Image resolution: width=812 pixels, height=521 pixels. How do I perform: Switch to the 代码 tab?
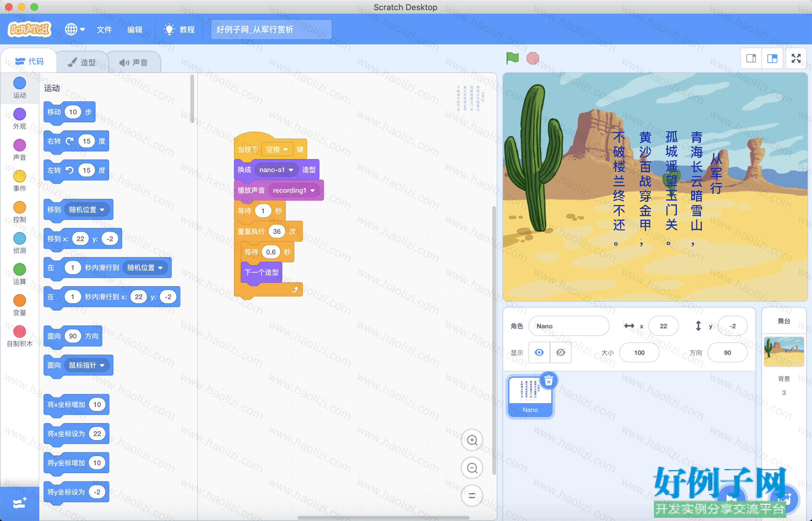tap(29, 61)
